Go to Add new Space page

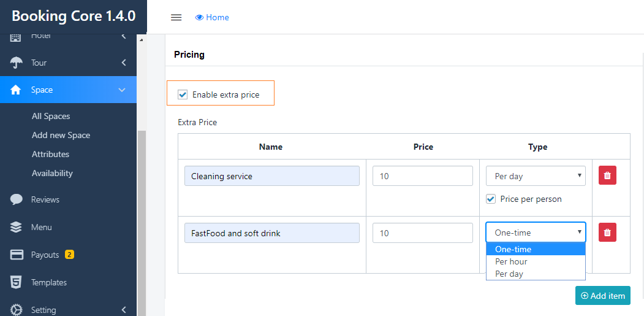[61, 135]
